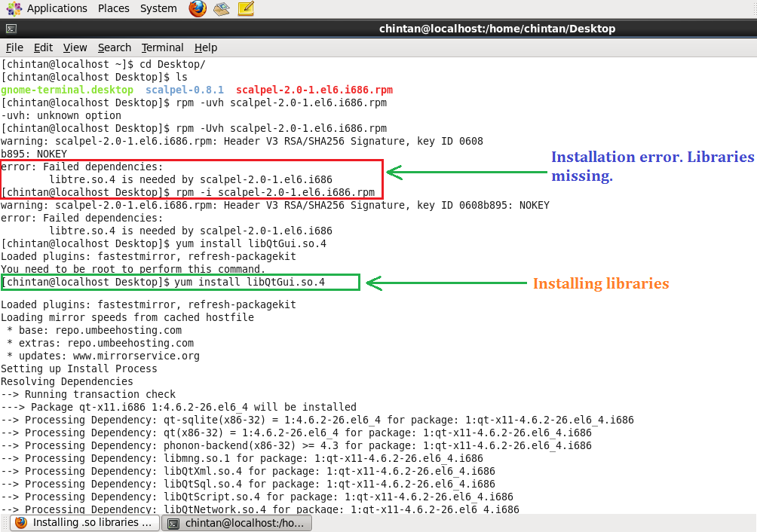Image resolution: width=757 pixels, height=532 pixels.
Task: Open the text editor icon on top panel
Action: tap(245, 9)
